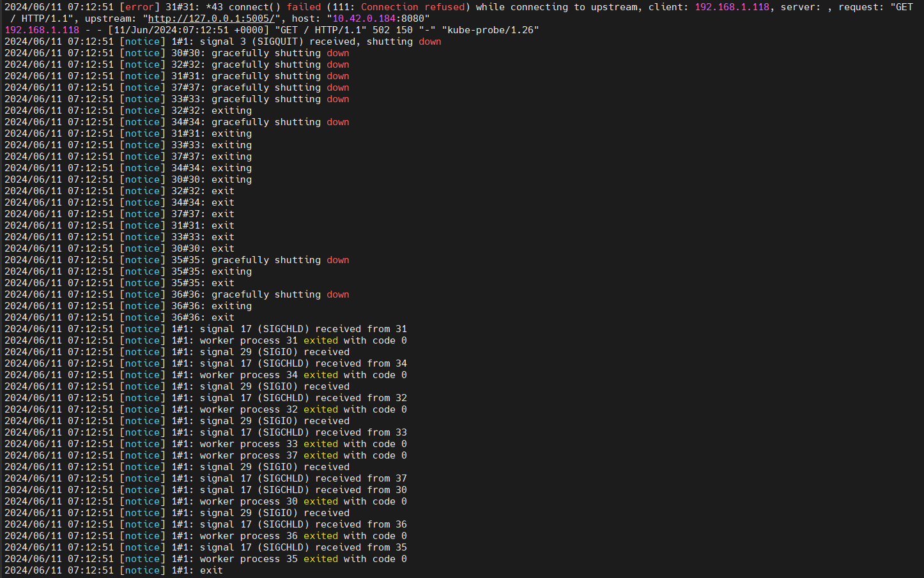The height and width of the screenshot is (578, 924).
Task: Click the access log timestamp [11/Jun/2024:07:12:51 +0000]
Action: tap(189, 30)
